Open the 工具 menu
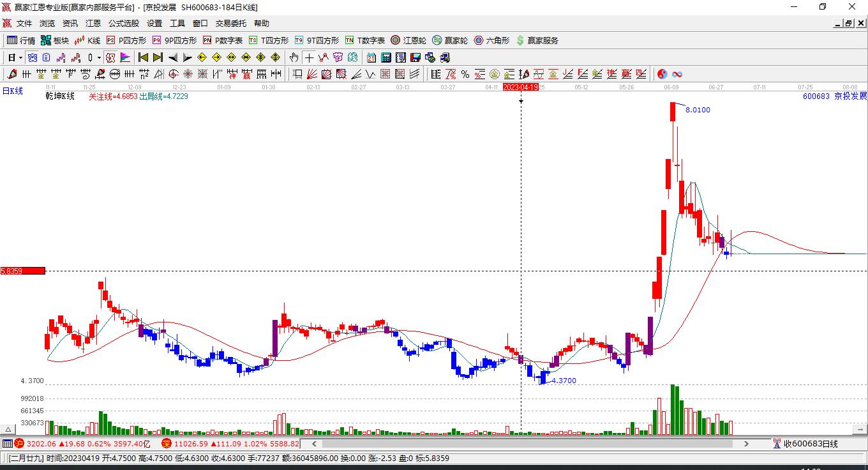 177,24
